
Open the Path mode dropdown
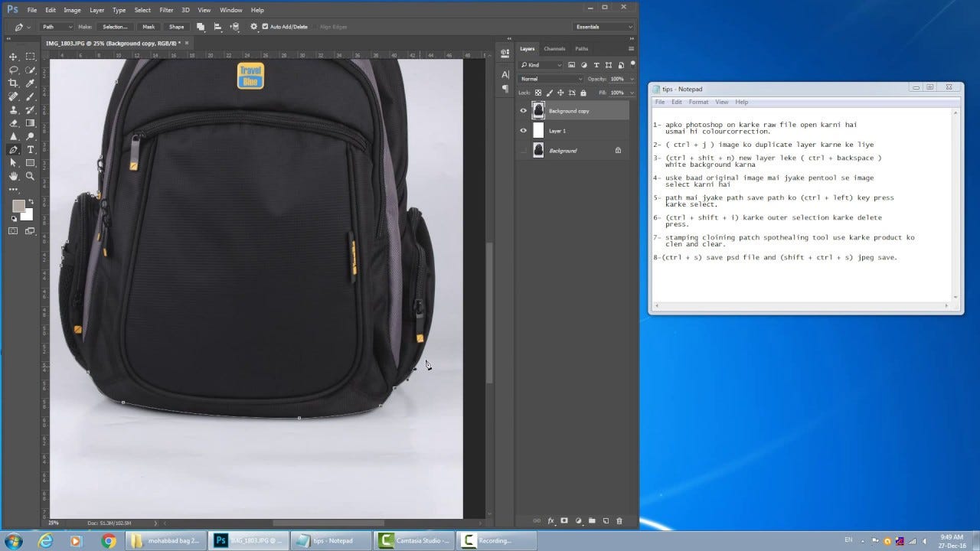[56, 27]
